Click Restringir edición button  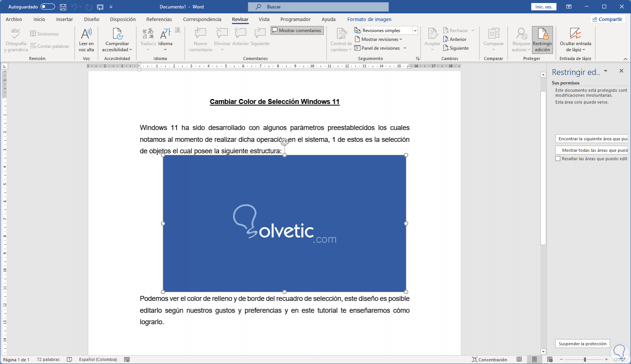pos(542,40)
